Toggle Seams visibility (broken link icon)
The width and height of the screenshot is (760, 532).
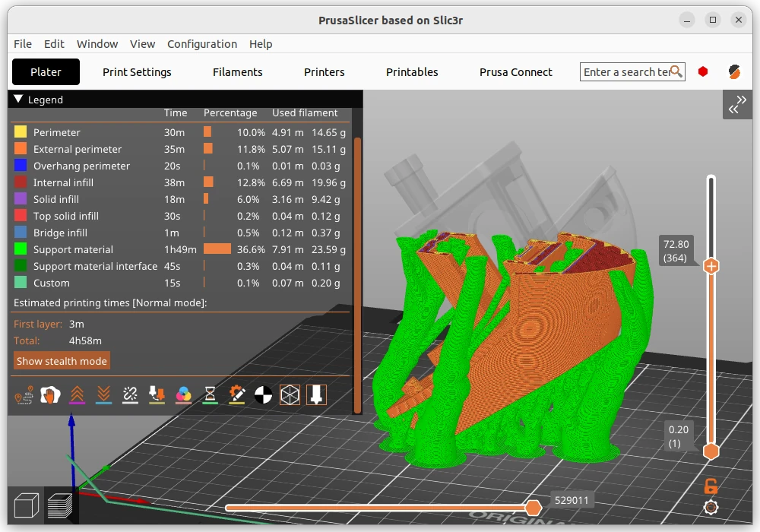(130, 395)
